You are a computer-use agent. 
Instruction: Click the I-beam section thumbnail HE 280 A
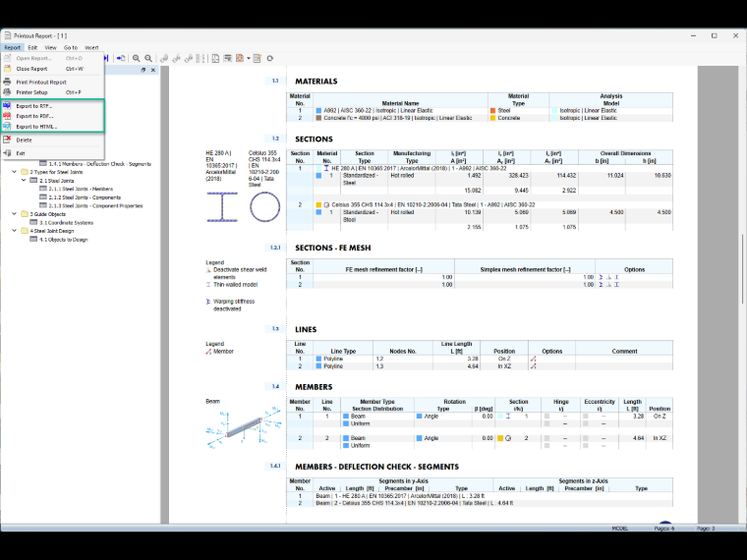pos(222,206)
